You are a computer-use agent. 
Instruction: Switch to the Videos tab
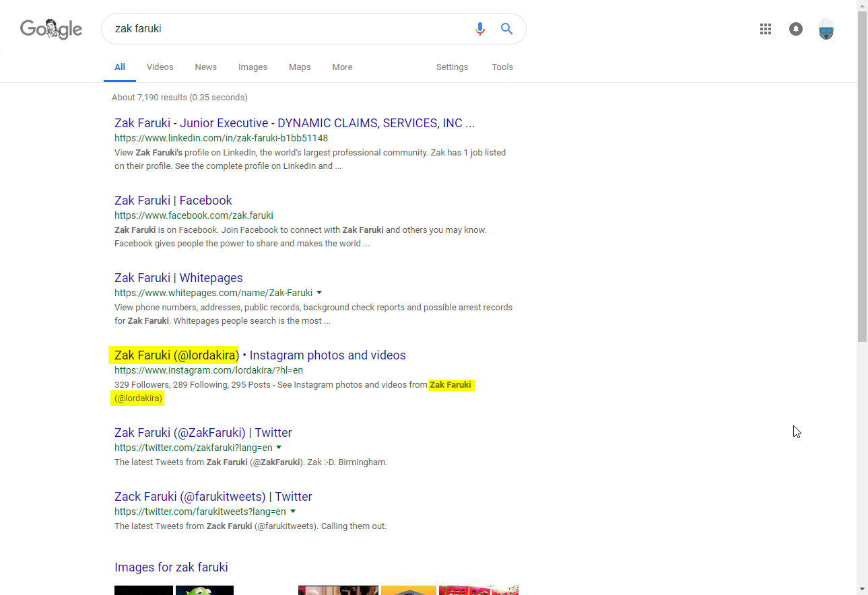(160, 67)
